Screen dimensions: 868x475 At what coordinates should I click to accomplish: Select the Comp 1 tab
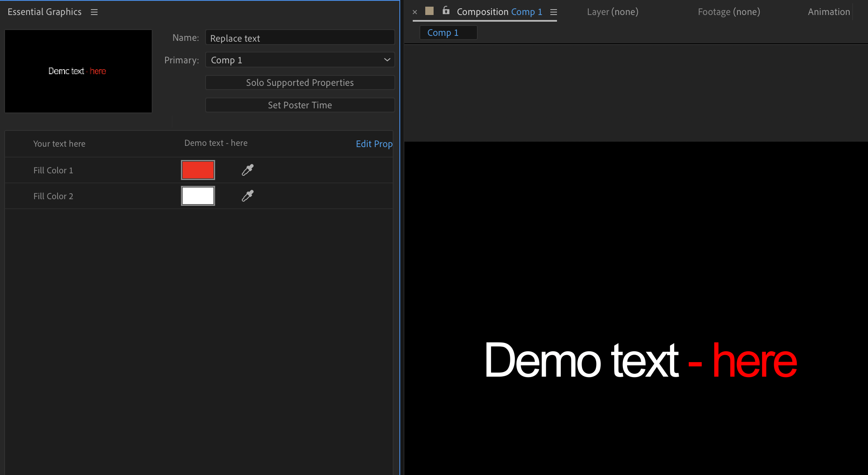pos(448,32)
